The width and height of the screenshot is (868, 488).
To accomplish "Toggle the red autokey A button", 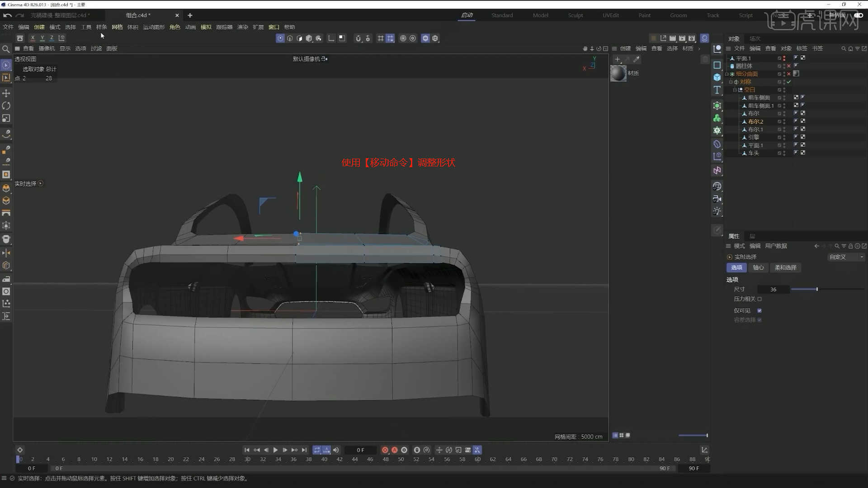I will pyautogui.click(x=395, y=450).
